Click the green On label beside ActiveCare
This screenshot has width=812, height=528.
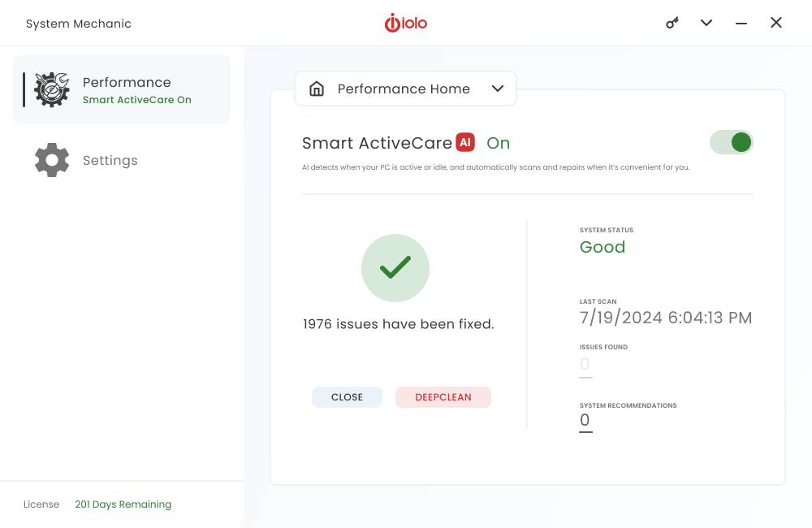coord(499,143)
